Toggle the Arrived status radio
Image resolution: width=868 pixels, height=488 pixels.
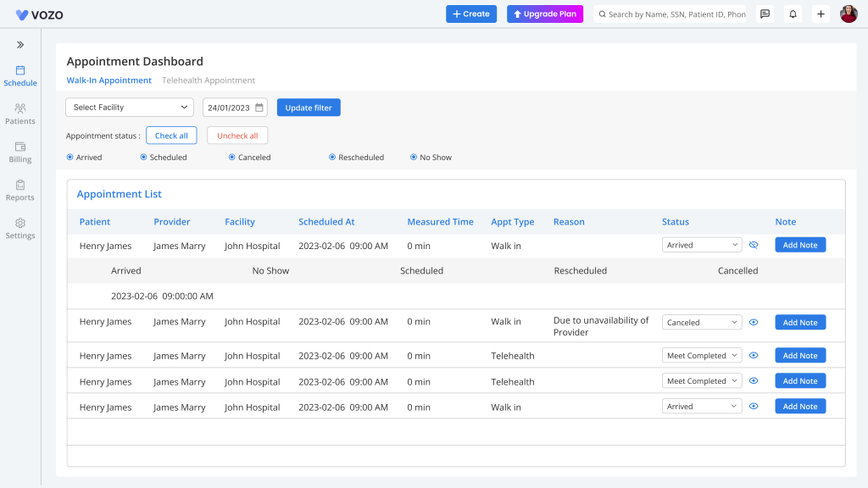point(70,157)
